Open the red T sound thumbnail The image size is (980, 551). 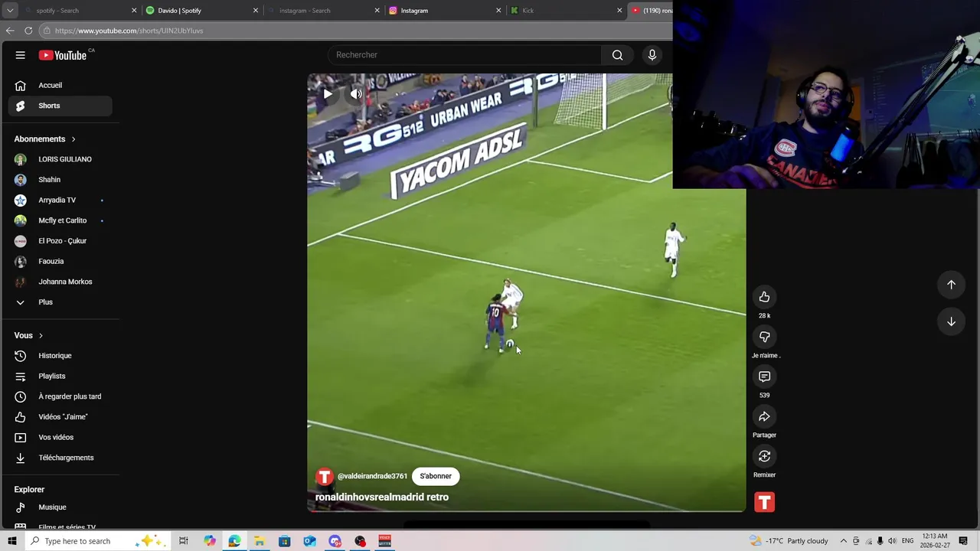click(x=764, y=502)
